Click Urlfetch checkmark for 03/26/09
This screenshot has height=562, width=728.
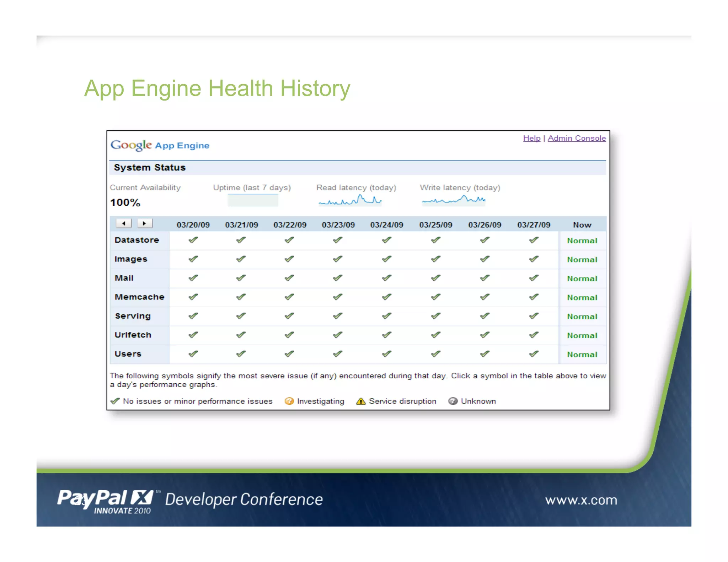pyautogui.click(x=485, y=335)
